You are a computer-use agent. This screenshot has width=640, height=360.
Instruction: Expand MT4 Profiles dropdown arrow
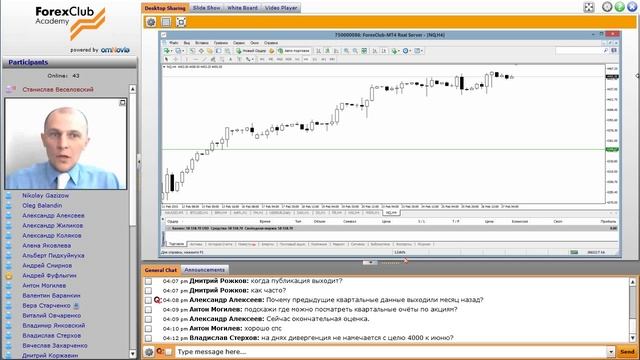point(183,51)
